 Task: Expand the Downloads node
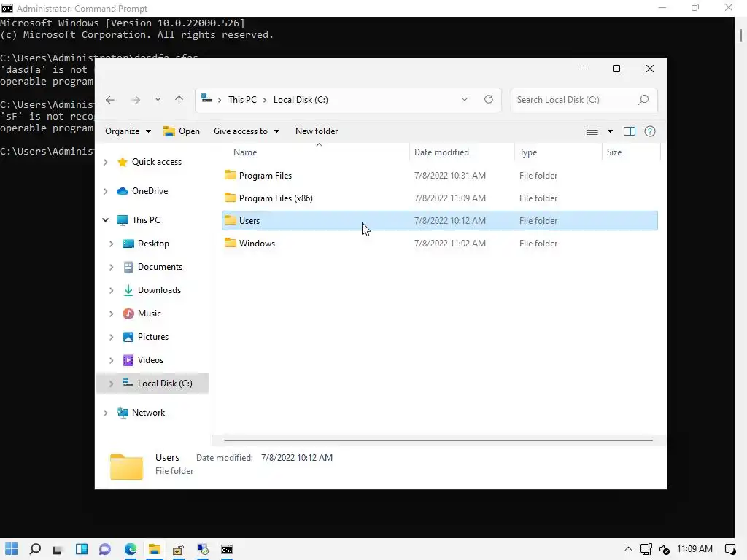(x=111, y=290)
